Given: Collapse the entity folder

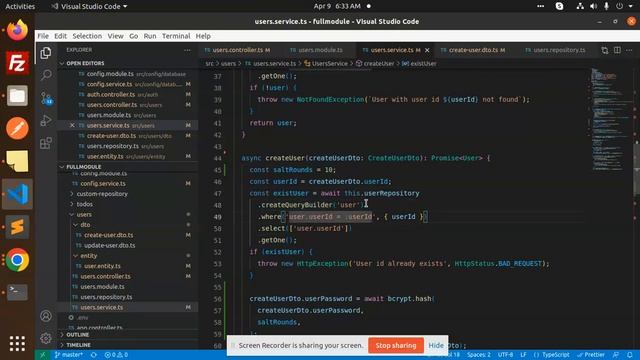Looking at the screenshot, I should coord(88,256).
